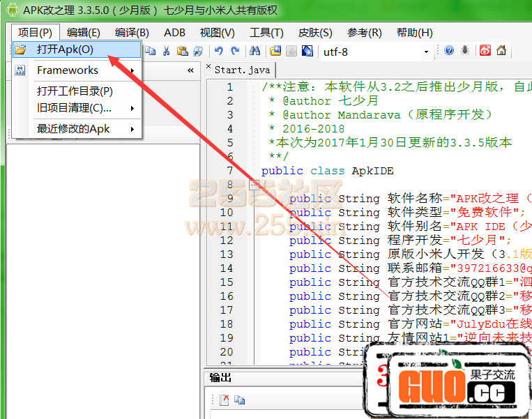
Task: Choose 打开工作目录(P) menu entry
Action: pos(75,91)
